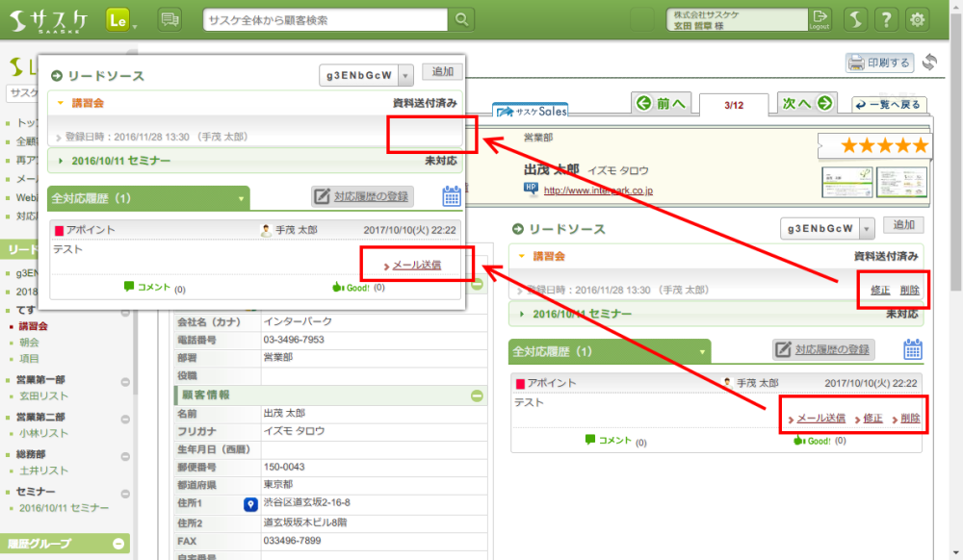This screenshot has width=963, height=560.
Task: Open 小林リスト in the sidebar
Action: (x=43, y=434)
